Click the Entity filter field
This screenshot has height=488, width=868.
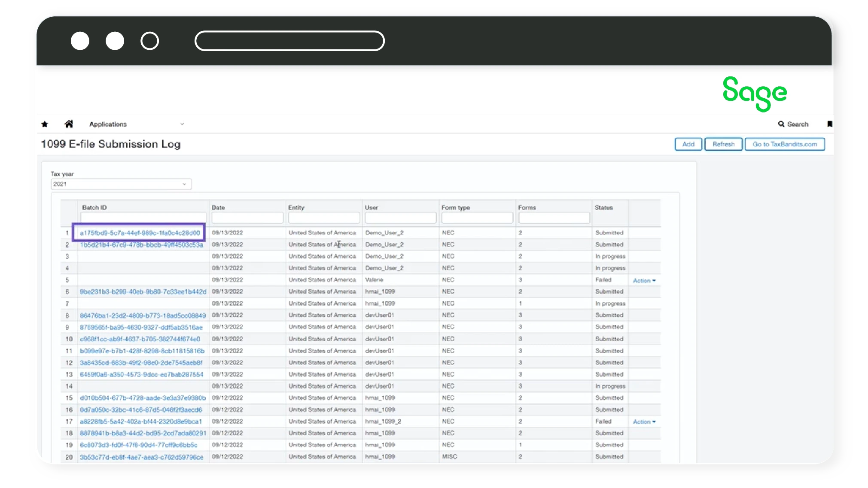324,218
